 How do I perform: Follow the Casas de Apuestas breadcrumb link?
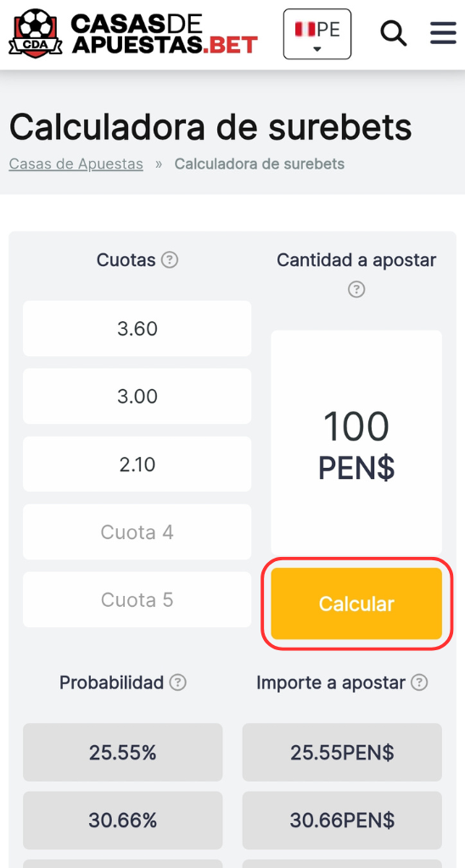click(76, 164)
